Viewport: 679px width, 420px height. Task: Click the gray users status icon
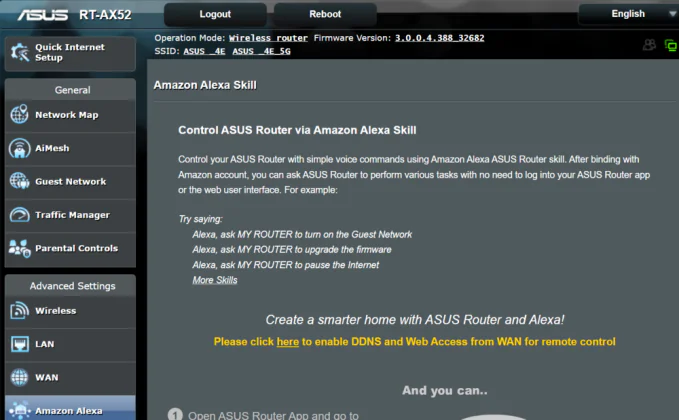click(x=649, y=45)
